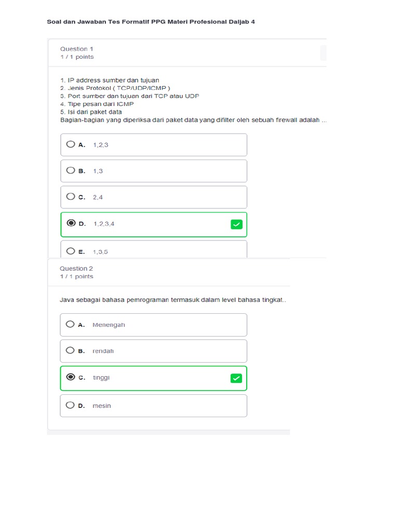Screen dimensions: 399x532
Task: Click the firewall question sentence starting Bagian-bagian
Action: pos(193,120)
